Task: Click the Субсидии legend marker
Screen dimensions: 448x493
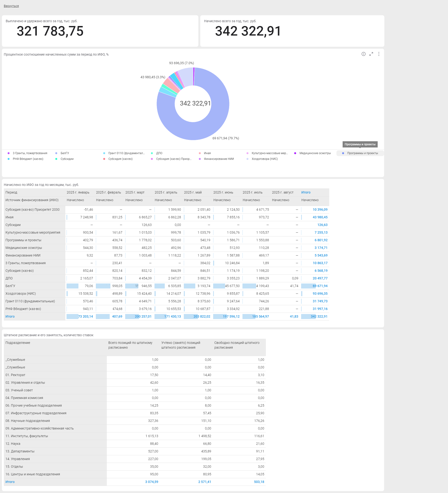Action: [x=57, y=159]
